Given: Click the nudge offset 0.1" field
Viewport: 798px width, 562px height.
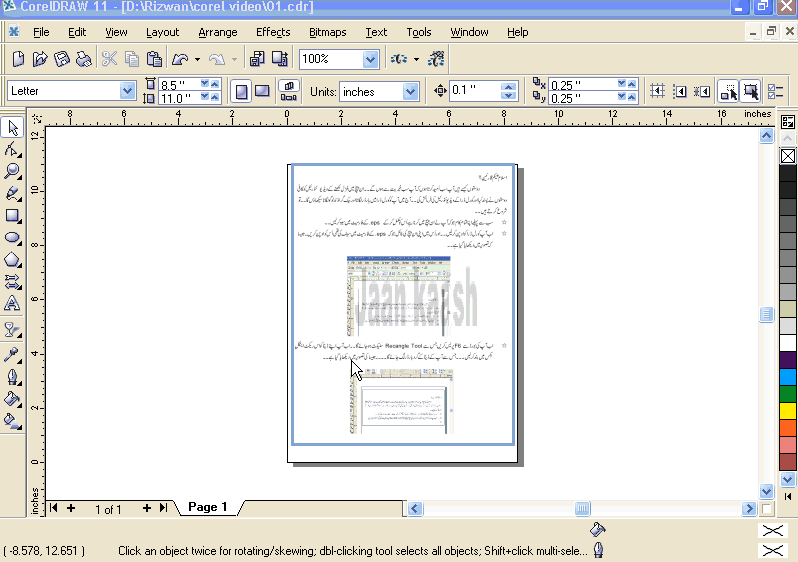Looking at the screenshot, I should click(x=475, y=91).
